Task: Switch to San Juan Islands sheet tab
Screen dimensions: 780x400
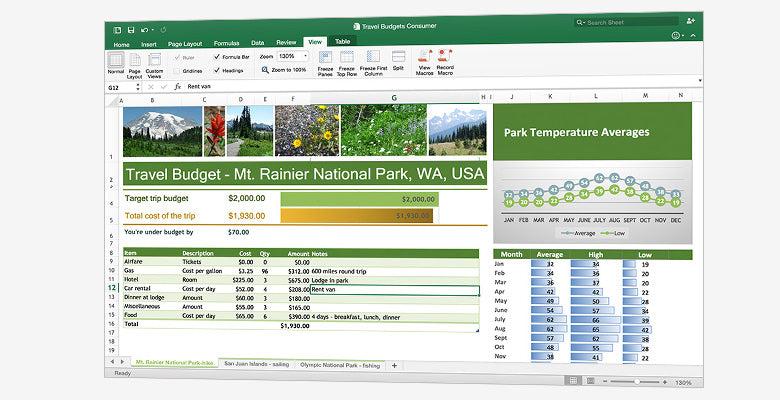Action: coord(255,365)
